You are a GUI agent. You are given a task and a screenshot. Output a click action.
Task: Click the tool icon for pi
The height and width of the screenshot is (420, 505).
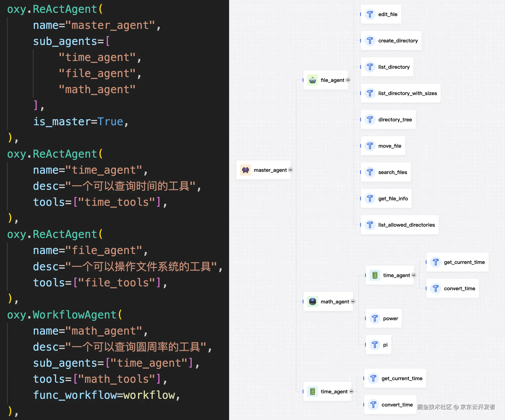pyautogui.click(x=375, y=345)
